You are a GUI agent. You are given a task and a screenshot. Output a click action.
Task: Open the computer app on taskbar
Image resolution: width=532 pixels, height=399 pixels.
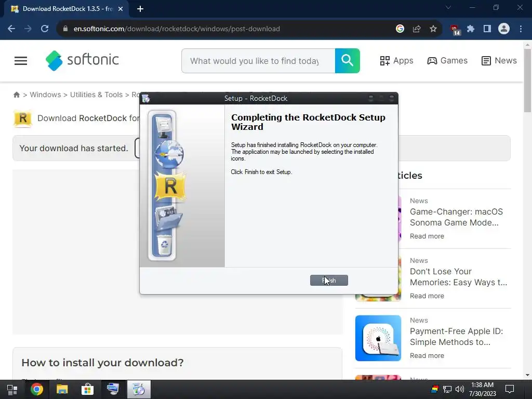coord(113,390)
